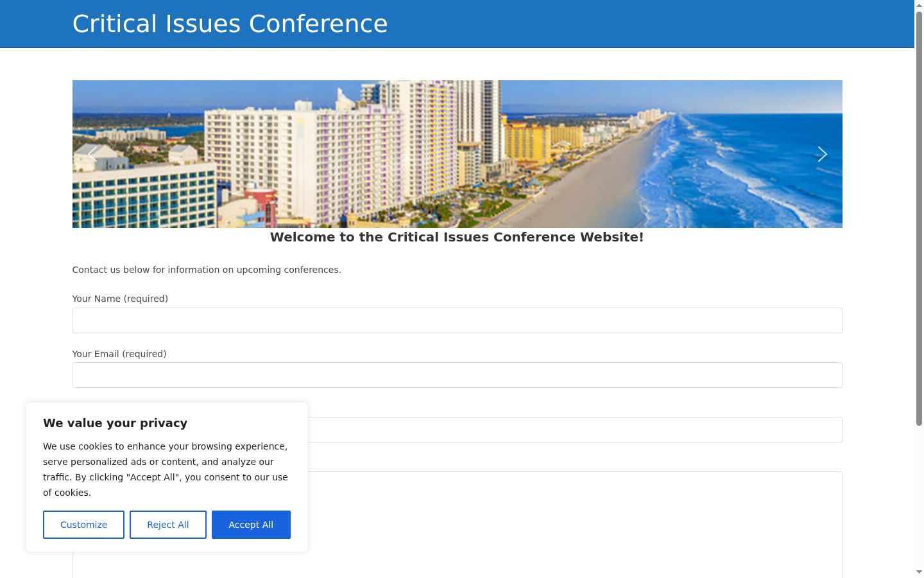924x578 pixels.
Task: Show the next carousel slide arrow
Action: 822,154
